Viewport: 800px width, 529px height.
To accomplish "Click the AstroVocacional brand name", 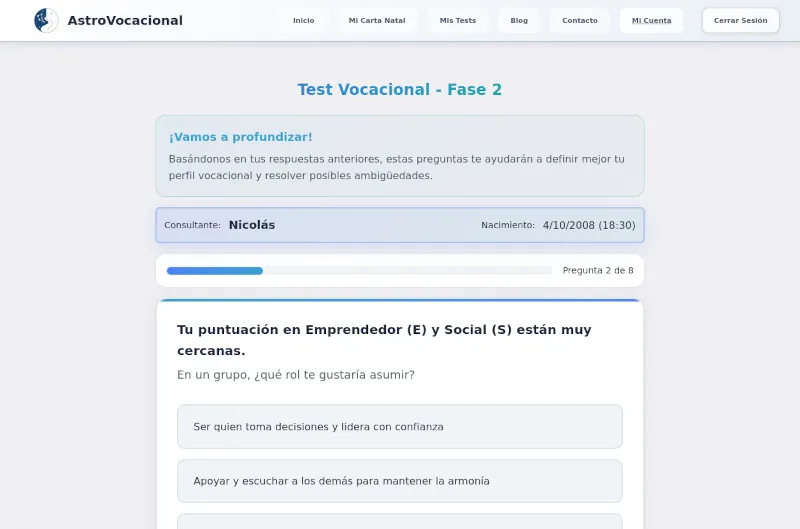I will (125, 20).
